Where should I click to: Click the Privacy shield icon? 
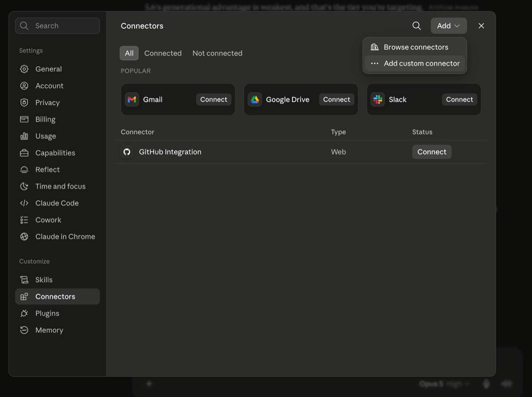pos(24,102)
